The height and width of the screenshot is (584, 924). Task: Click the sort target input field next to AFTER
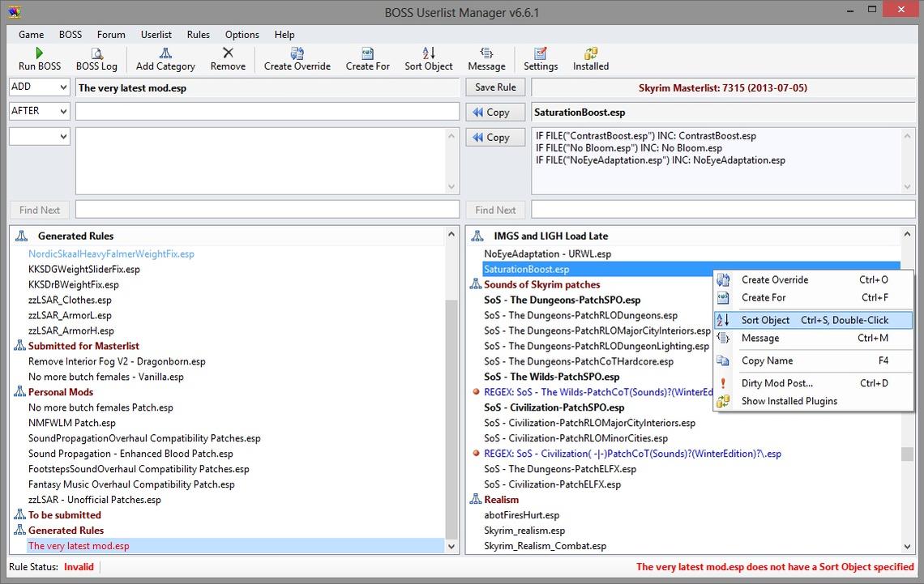click(267, 111)
